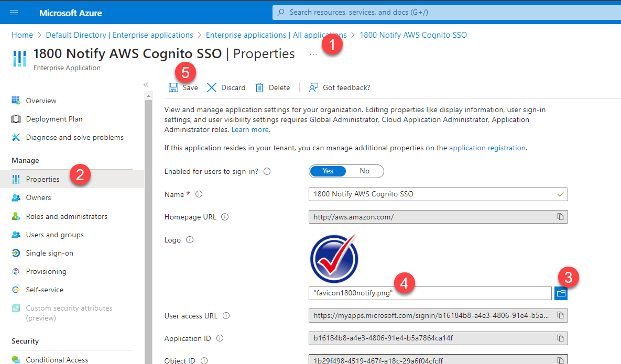Open Enterprise applications | All applications breadcrumb
The height and width of the screenshot is (364, 621).
(x=276, y=35)
